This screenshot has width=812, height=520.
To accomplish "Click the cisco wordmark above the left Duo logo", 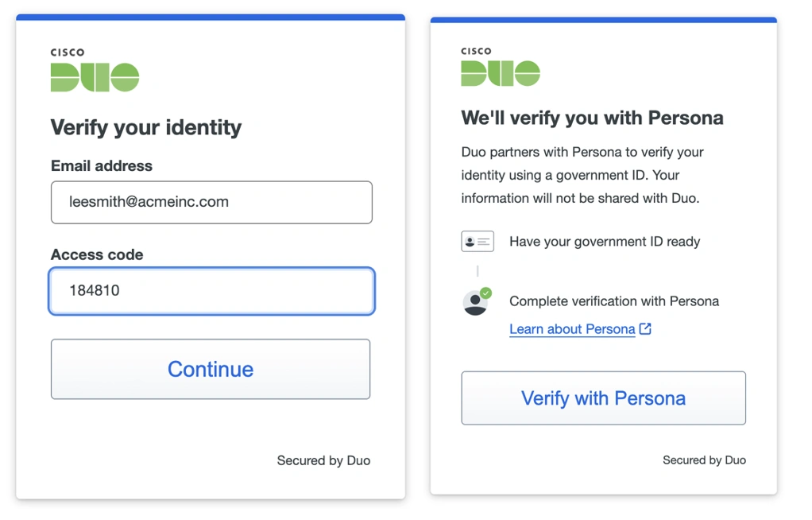I will [x=66, y=52].
